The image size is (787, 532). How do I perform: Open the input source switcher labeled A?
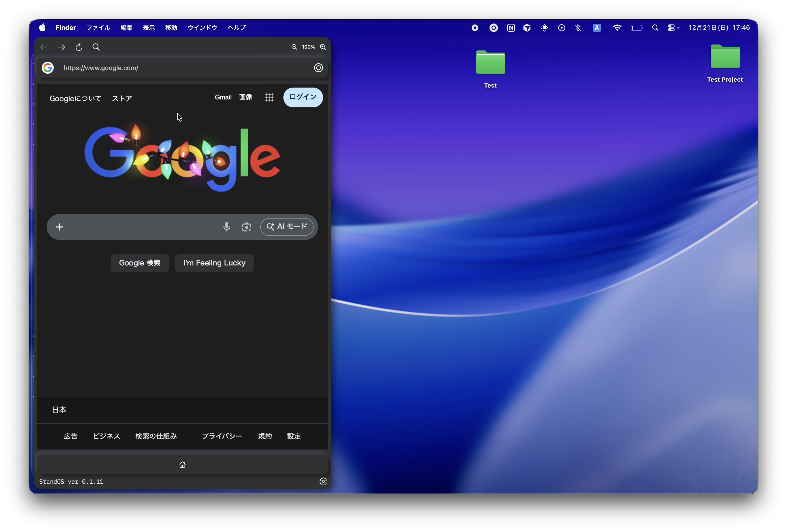pos(597,27)
